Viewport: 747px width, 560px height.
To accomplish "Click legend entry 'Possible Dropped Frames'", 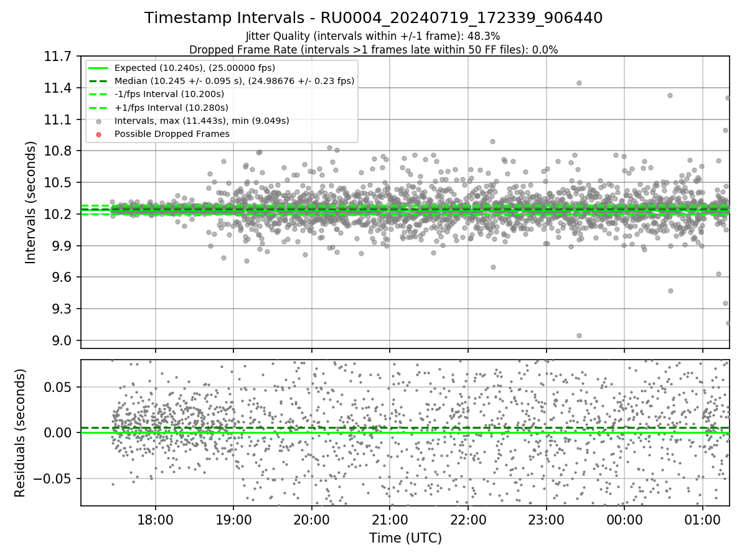I will 172,134.
